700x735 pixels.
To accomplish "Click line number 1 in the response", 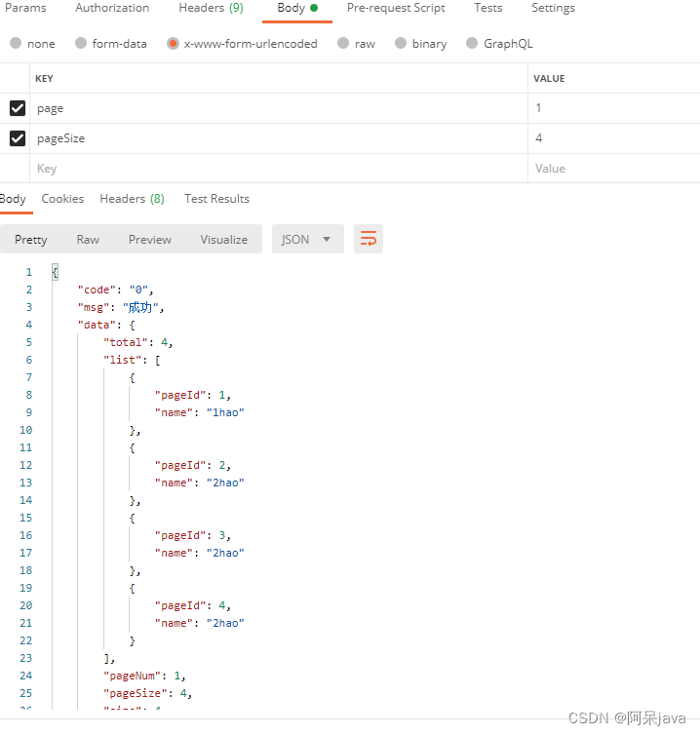I will [29, 272].
